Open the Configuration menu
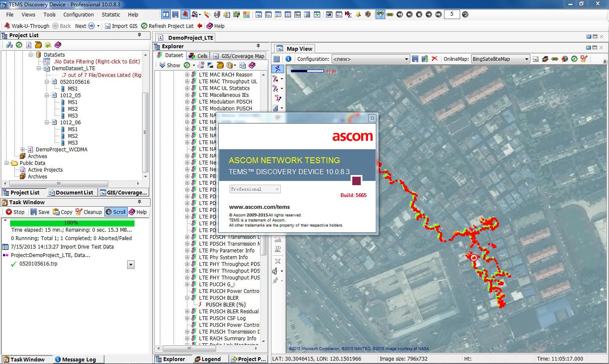 [x=79, y=14]
